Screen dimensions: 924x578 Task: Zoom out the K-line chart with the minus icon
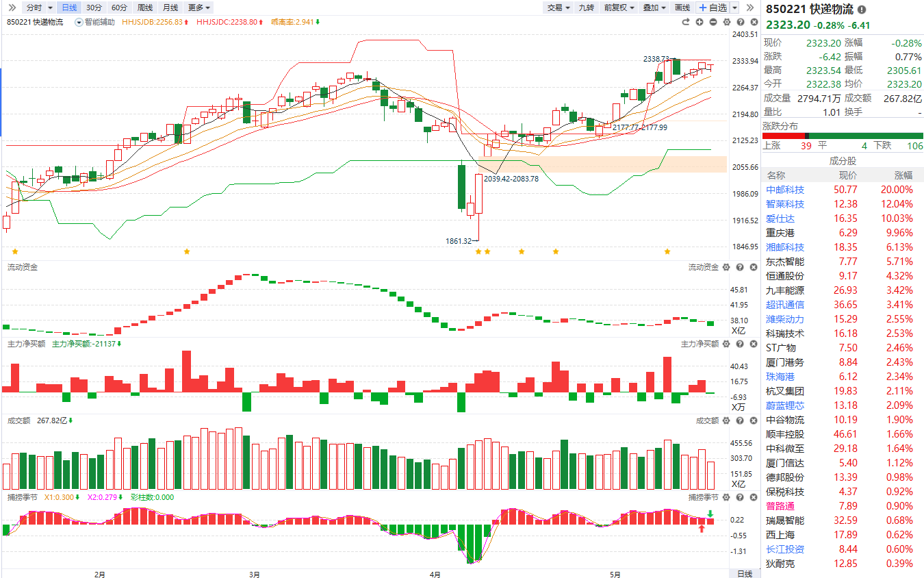(713, 22)
